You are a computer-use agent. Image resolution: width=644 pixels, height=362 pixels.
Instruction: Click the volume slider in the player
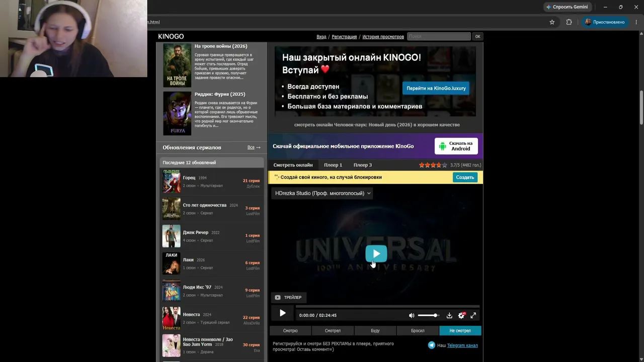coord(428,315)
